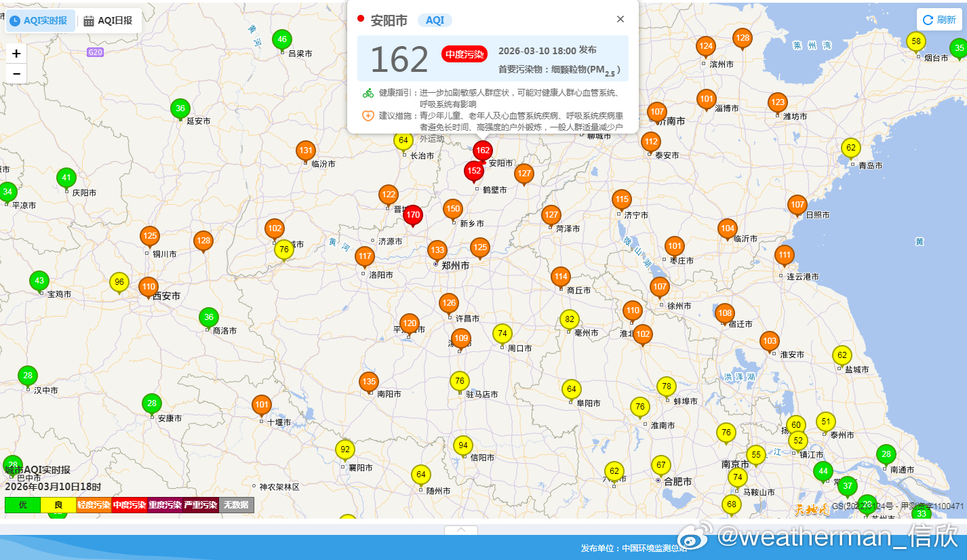Click the 合肥市 marker showing 67
The width and height of the screenshot is (967, 560).
click(x=660, y=466)
